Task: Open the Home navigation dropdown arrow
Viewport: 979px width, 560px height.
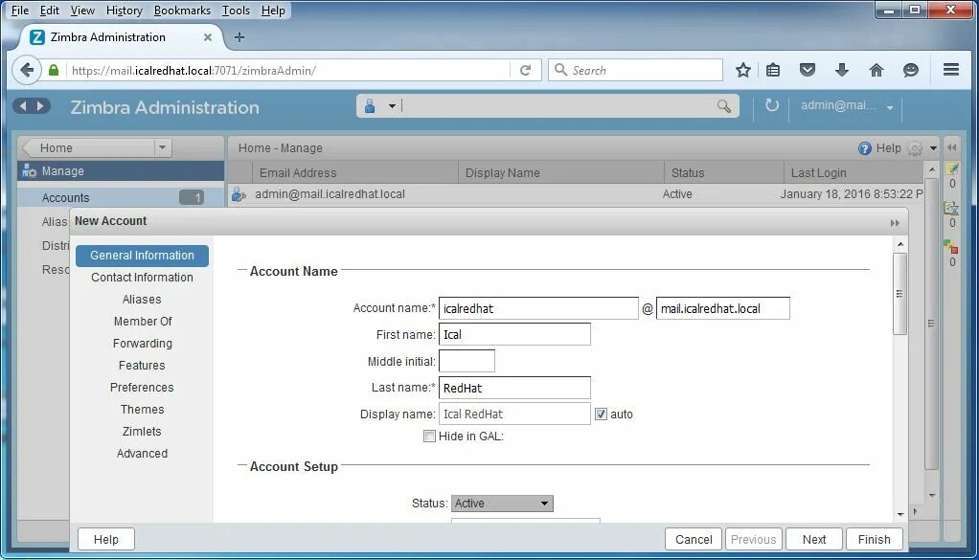Action: (162, 147)
